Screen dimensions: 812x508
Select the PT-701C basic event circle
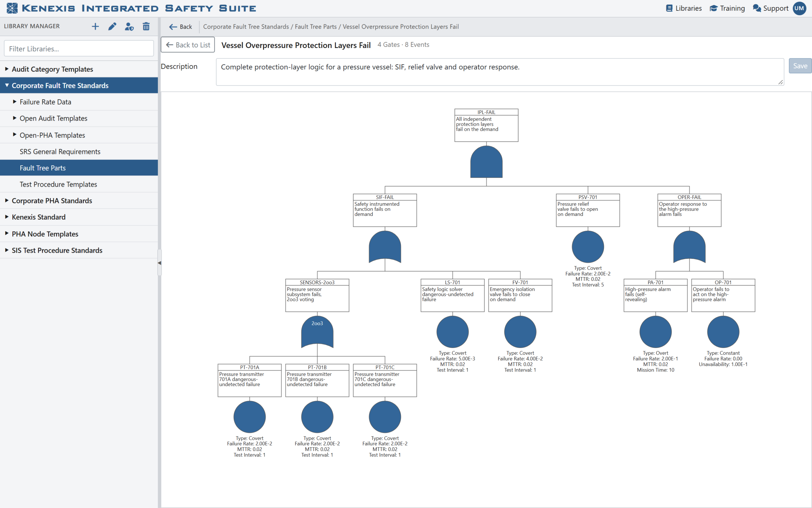point(385,417)
